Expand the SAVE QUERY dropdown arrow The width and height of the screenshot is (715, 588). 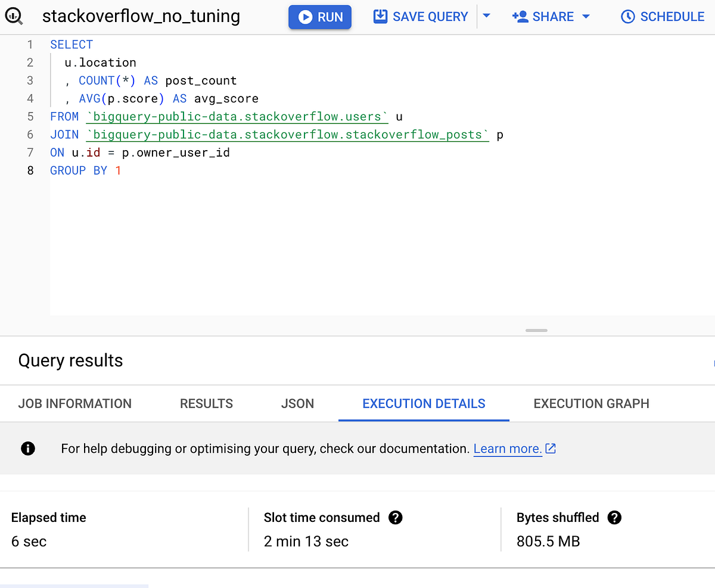tap(487, 16)
